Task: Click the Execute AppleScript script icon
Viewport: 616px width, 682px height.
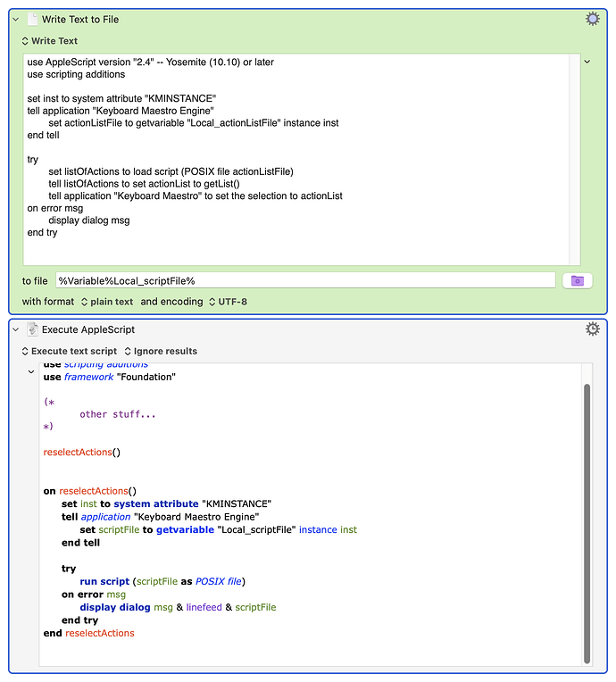Action: [32, 329]
